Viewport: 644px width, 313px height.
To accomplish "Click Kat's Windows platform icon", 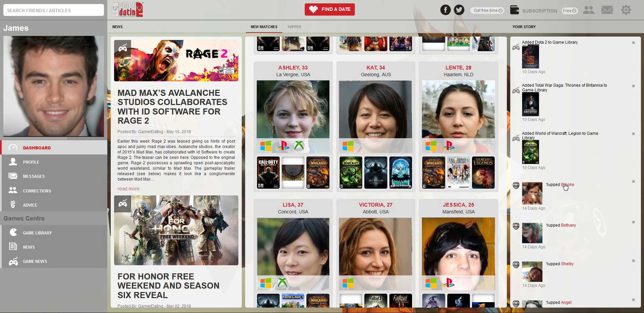I will [x=348, y=146].
